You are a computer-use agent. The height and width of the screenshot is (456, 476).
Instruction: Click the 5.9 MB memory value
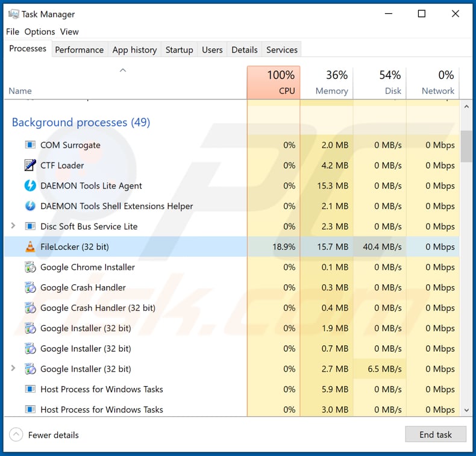click(335, 389)
